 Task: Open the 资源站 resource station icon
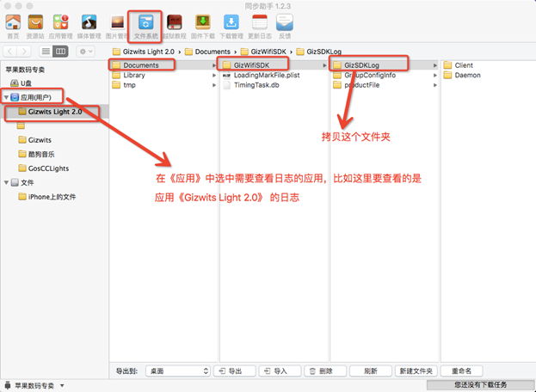point(36,26)
